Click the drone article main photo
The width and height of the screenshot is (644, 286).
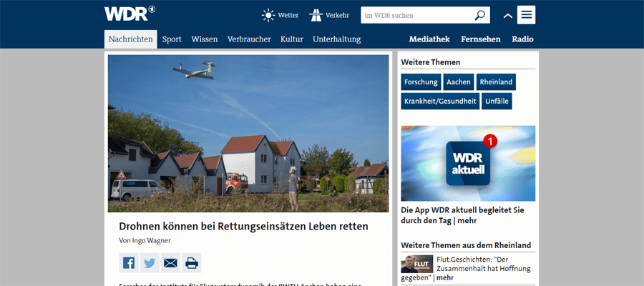pyautogui.click(x=248, y=134)
